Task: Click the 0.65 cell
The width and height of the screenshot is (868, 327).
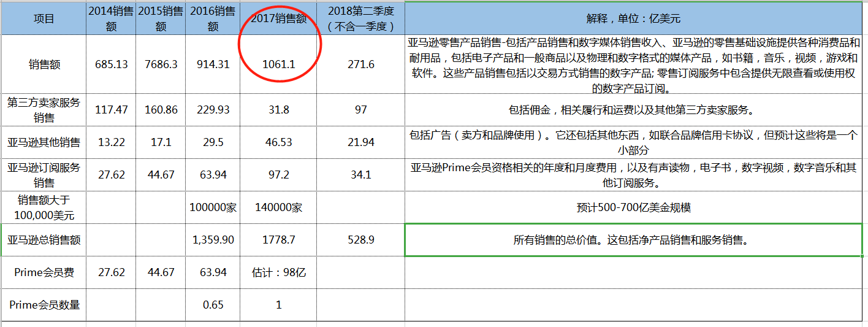Action: [x=213, y=305]
